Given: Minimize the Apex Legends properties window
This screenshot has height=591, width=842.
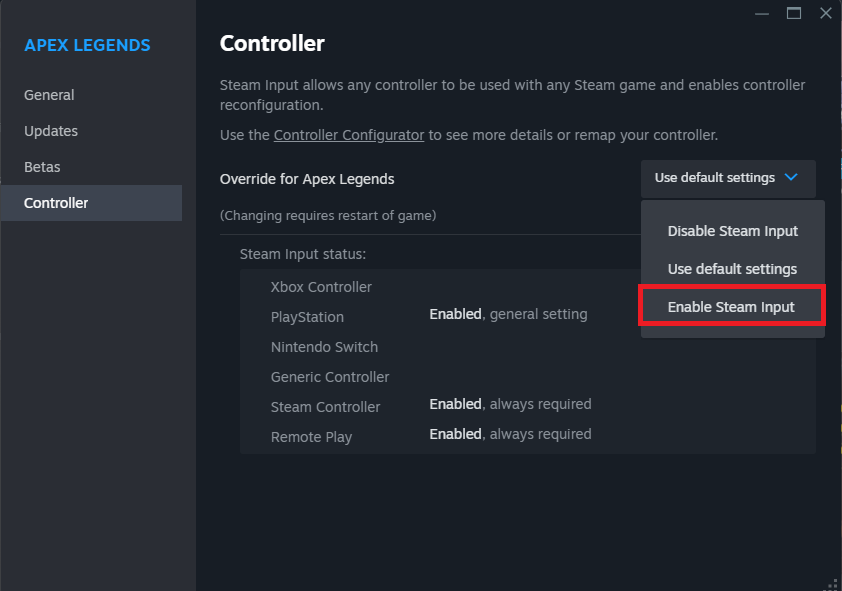Looking at the screenshot, I should 763,13.
